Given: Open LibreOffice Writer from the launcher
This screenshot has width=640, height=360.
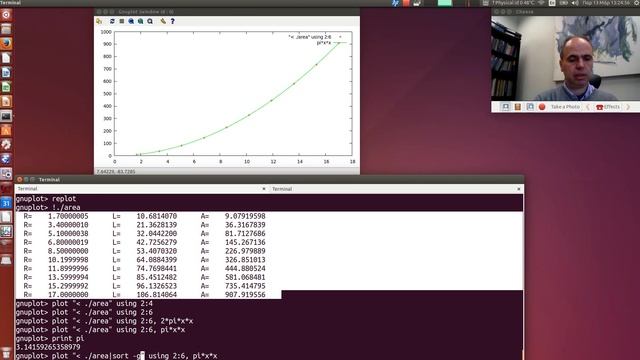Looking at the screenshot, I should 6,73.
